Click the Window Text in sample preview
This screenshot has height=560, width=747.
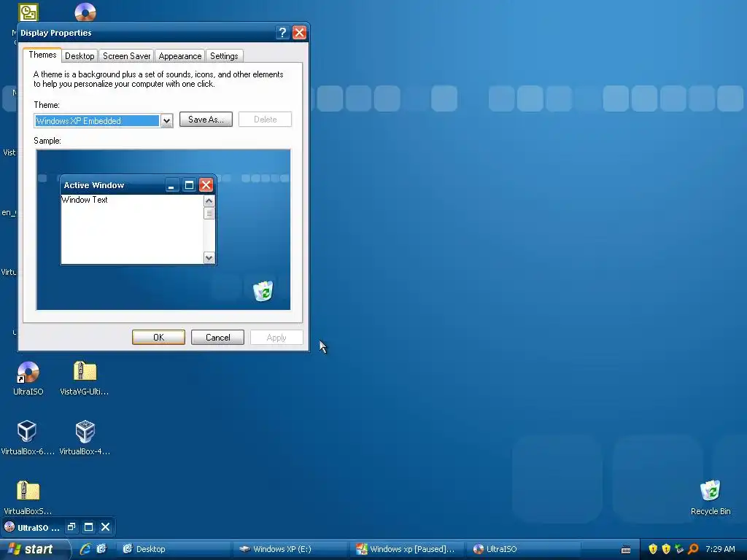click(85, 200)
